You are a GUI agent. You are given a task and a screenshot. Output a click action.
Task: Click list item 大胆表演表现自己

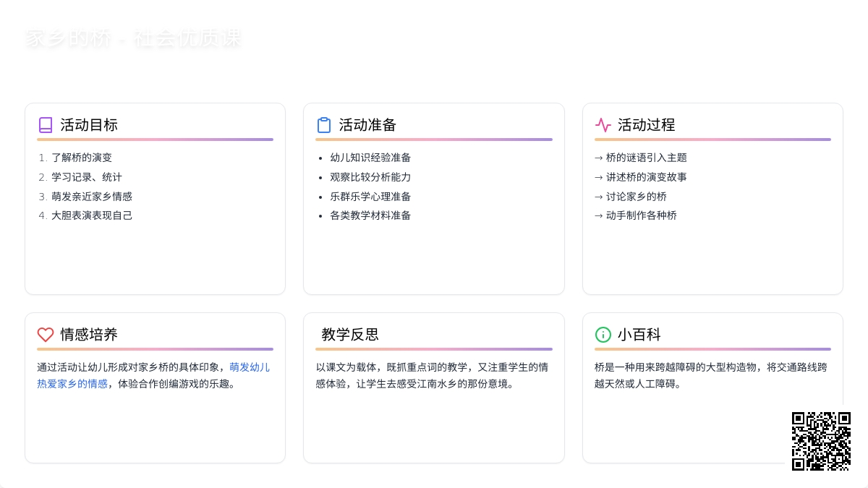92,215
